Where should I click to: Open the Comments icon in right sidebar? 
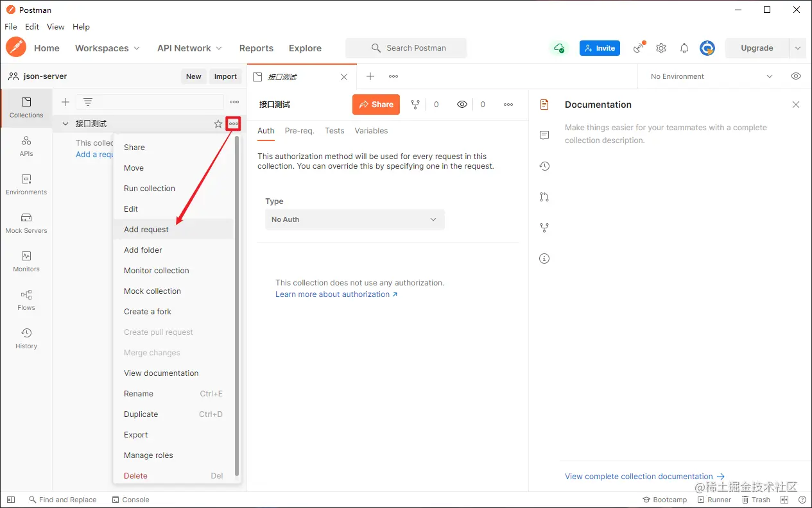pos(544,135)
